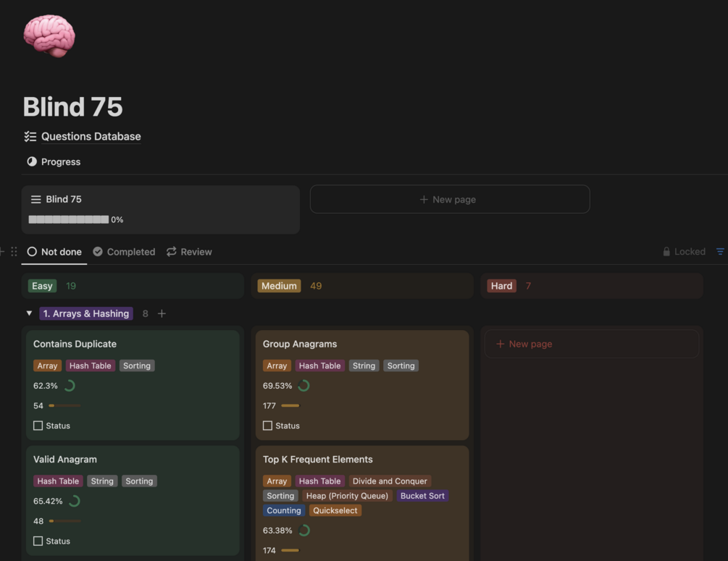Viewport: 728px width, 561px height.
Task: Click the Counting tag
Action: [284, 510]
